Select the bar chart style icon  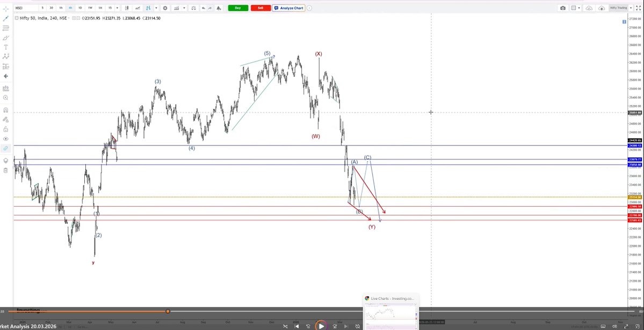coord(148,8)
